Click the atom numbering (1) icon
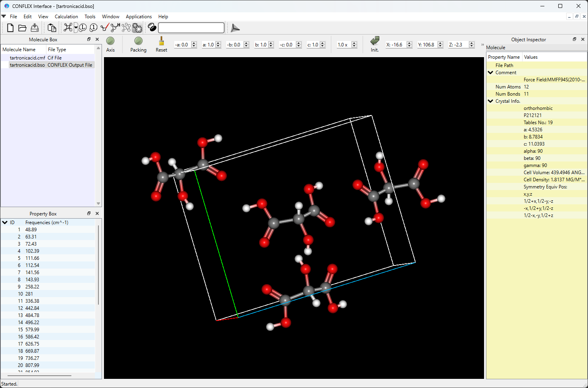 tap(93, 27)
